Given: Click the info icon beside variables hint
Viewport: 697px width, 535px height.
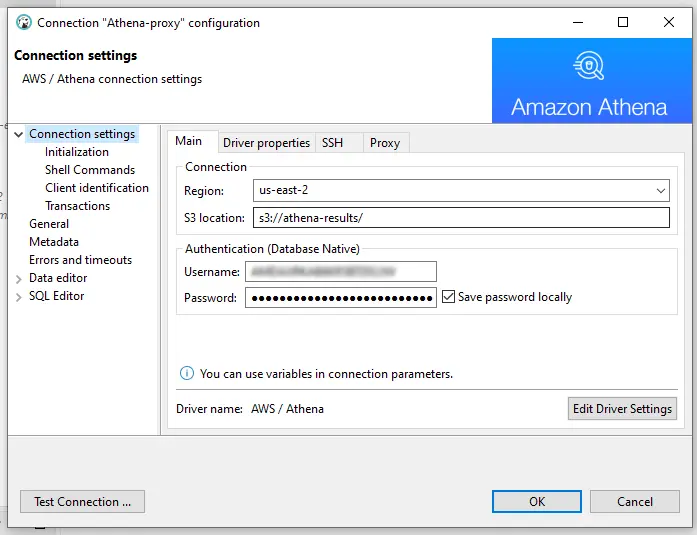Looking at the screenshot, I should (x=187, y=373).
